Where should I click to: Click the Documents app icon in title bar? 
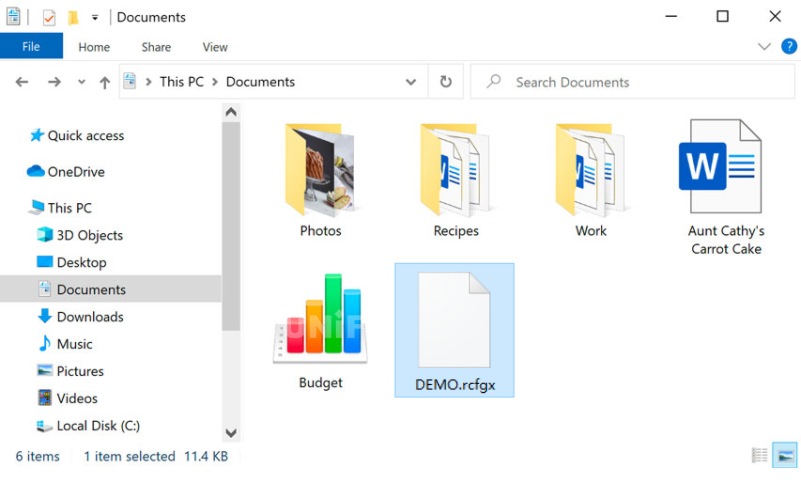tap(13, 17)
